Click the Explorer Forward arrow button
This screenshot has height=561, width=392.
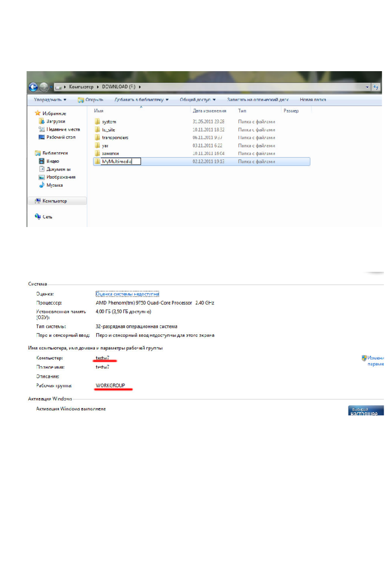click(x=44, y=87)
